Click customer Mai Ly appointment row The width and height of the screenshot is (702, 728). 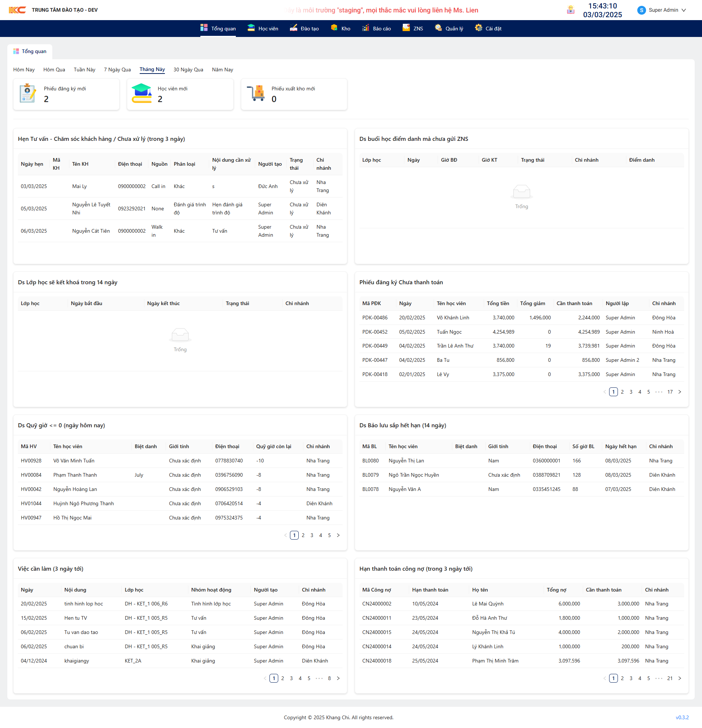180,186
